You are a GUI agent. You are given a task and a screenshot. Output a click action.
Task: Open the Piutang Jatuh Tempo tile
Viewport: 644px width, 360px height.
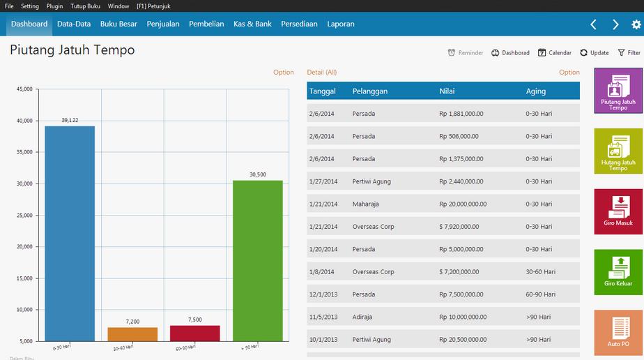(618, 91)
